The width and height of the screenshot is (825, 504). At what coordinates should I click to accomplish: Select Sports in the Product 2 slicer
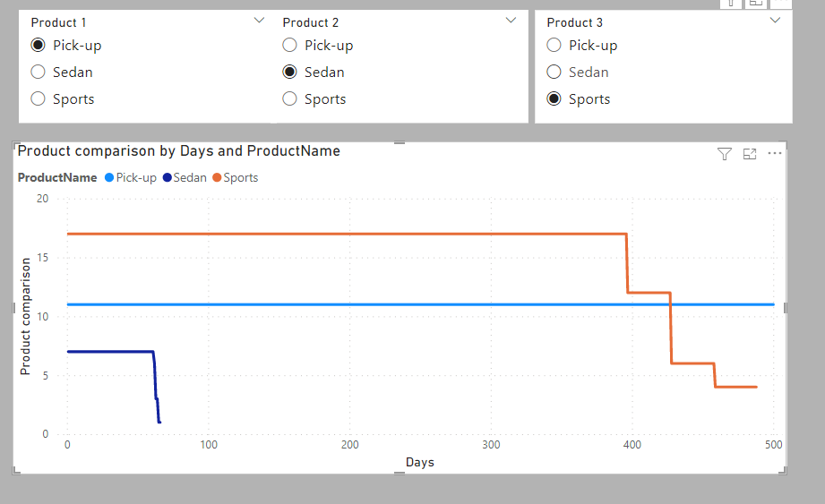pyautogui.click(x=289, y=98)
